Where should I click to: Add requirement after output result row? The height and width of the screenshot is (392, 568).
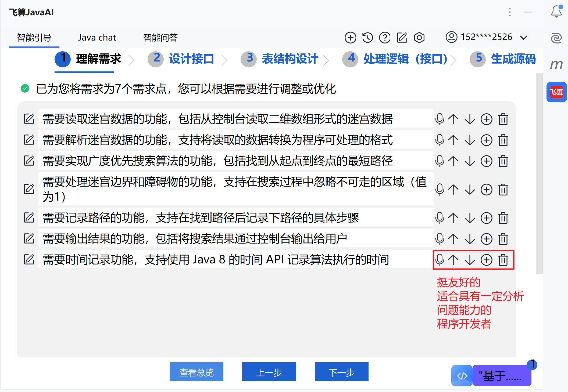point(486,239)
